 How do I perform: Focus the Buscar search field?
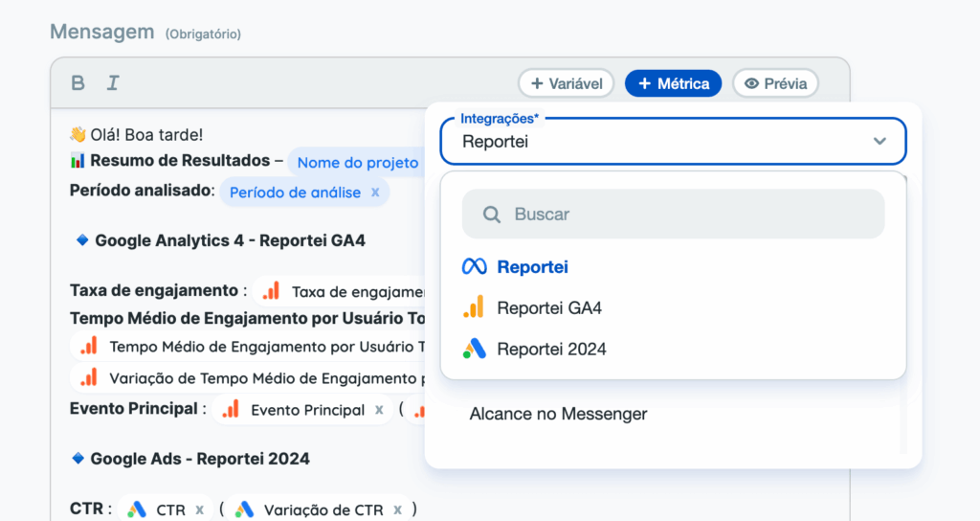(673, 214)
